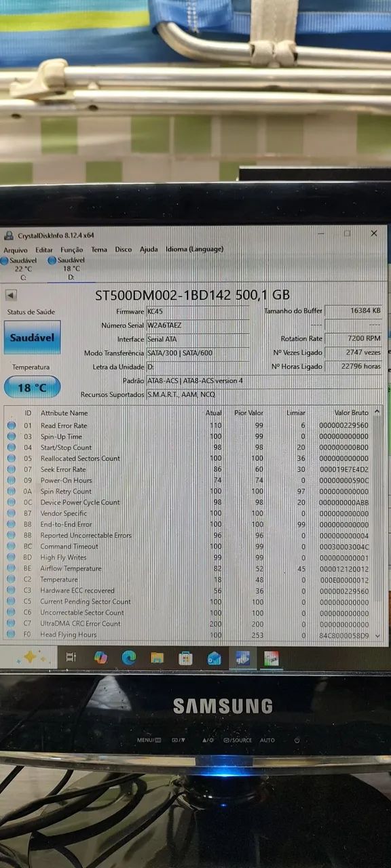Open Task View from the taskbar

pos(71,656)
